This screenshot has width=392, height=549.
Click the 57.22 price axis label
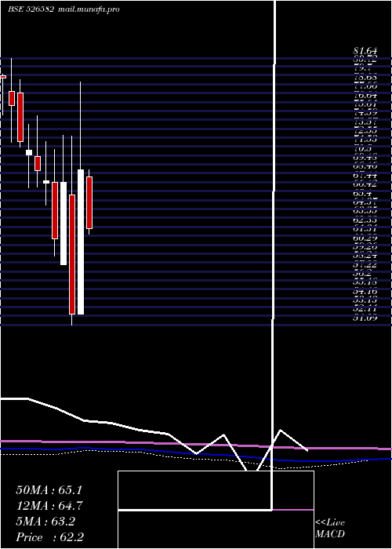[x=365, y=265]
